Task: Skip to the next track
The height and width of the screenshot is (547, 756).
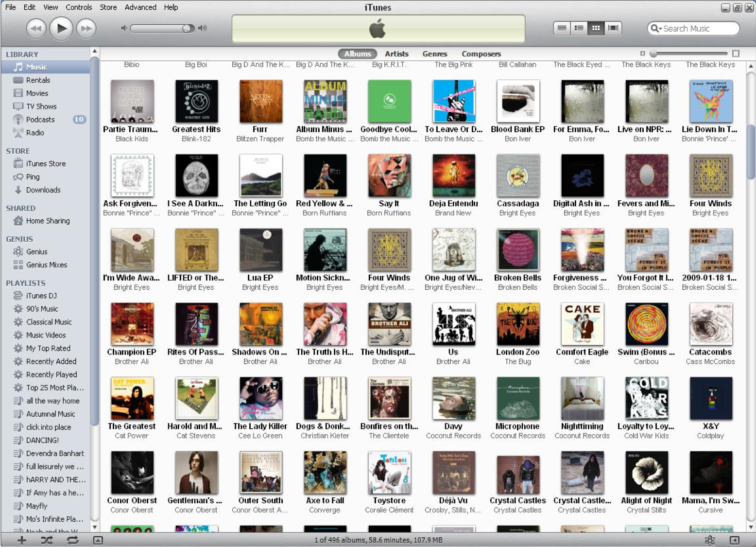Action: coord(86,28)
